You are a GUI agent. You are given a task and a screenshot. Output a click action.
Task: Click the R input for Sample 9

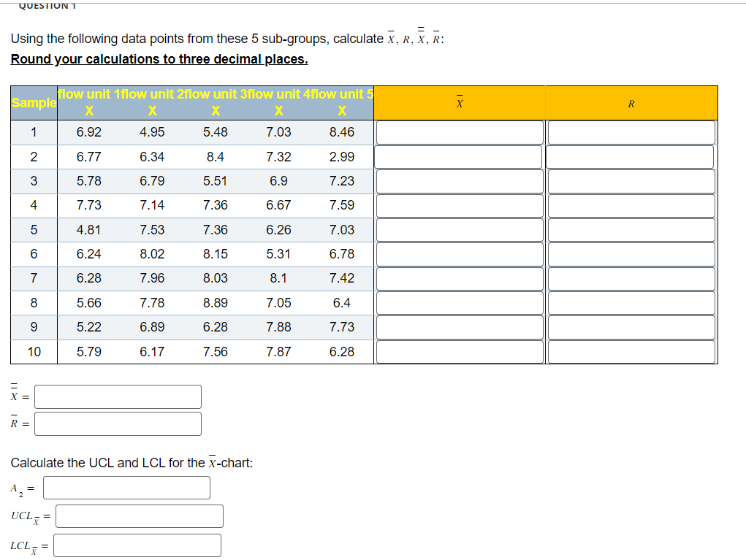tap(631, 327)
